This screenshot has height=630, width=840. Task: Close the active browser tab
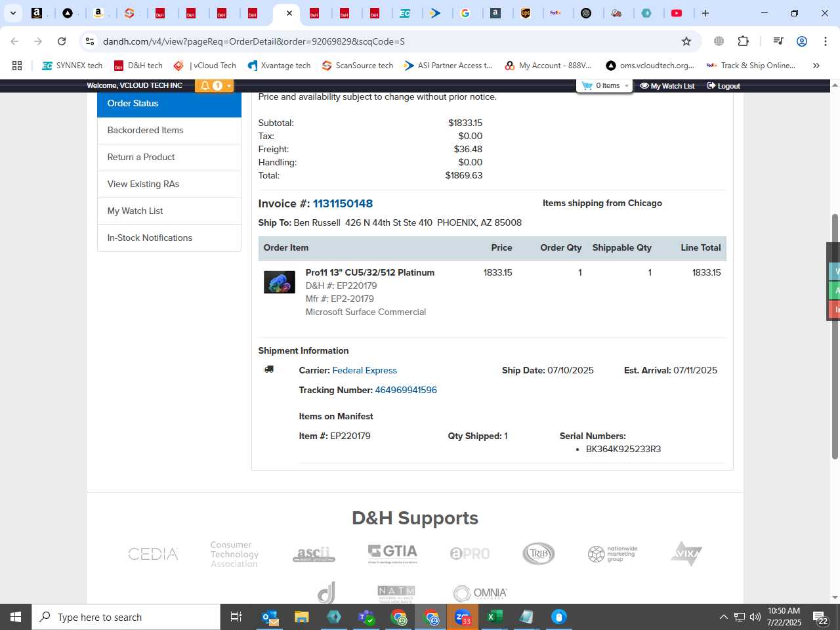coord(289,13)
